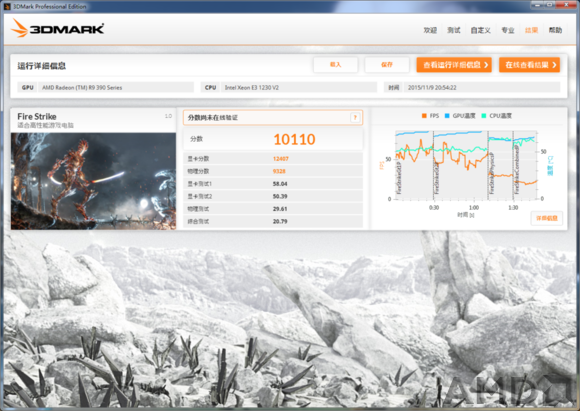Toggle the blue GPU温度 legend marker
Viewport: 580px width, 411px height.
click(447, 116)
